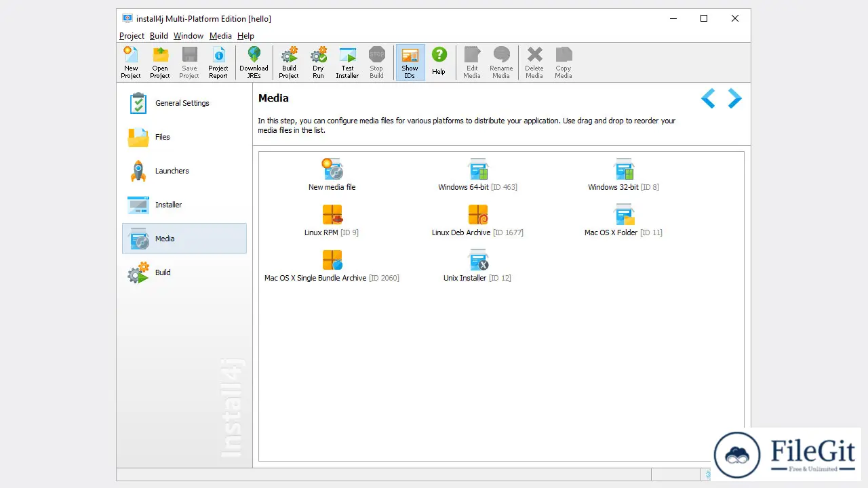
Task: Run a Dry Run build
Action: tap(318, 62)
